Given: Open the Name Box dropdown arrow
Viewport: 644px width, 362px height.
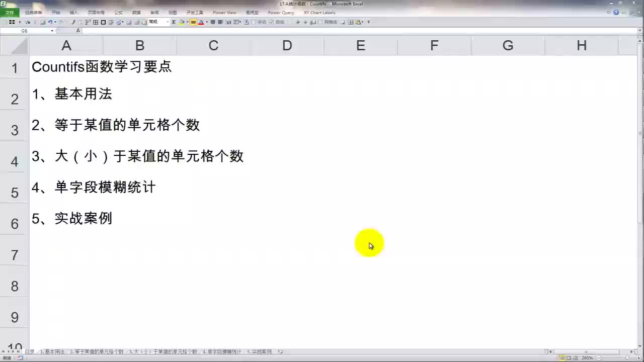Looking at the screenshot, I should 52,31.
